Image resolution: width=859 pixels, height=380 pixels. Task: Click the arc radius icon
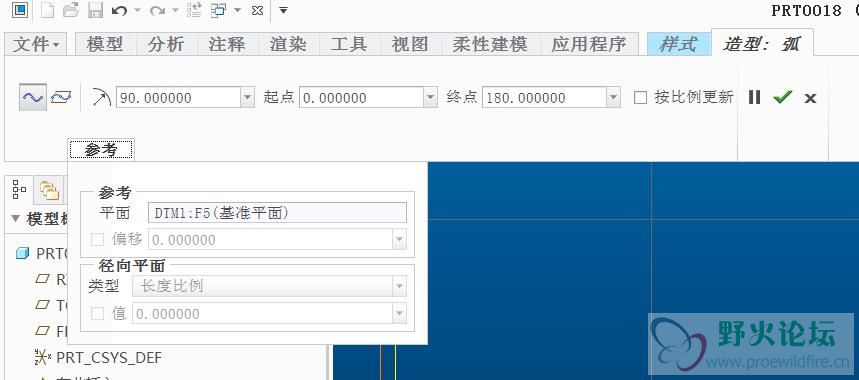tap(101, 97)
